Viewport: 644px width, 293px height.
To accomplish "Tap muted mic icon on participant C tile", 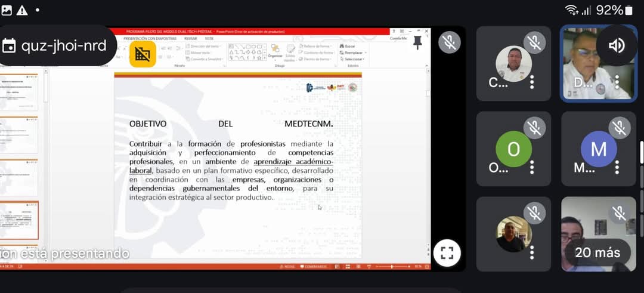I will coord(534,42).
